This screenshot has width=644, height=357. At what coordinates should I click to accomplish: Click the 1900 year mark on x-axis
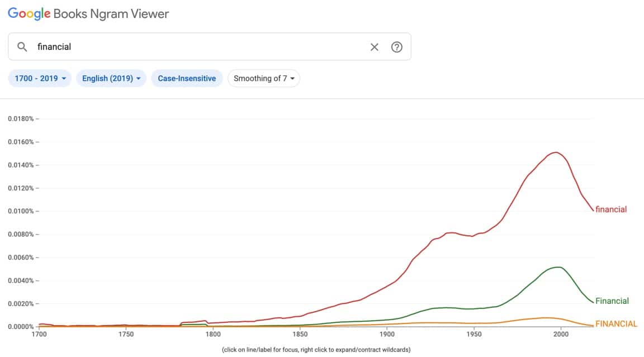tap(387, 334)
